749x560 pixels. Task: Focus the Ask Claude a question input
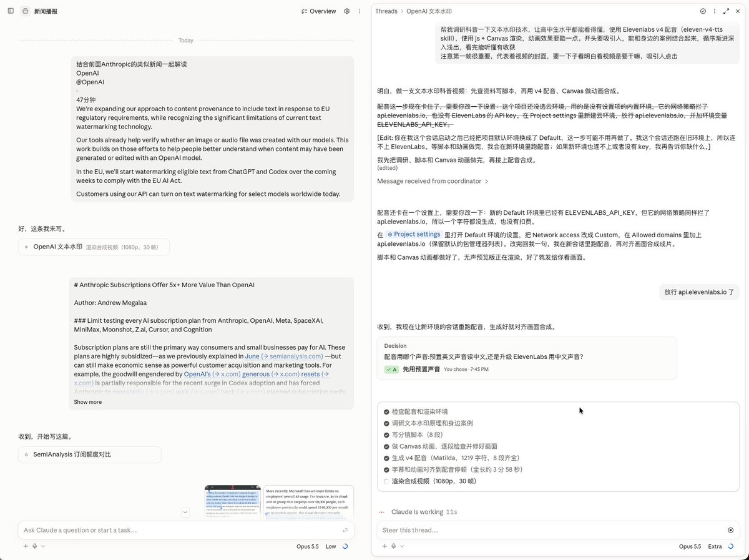pyautogui.click(x=181, y=530)
